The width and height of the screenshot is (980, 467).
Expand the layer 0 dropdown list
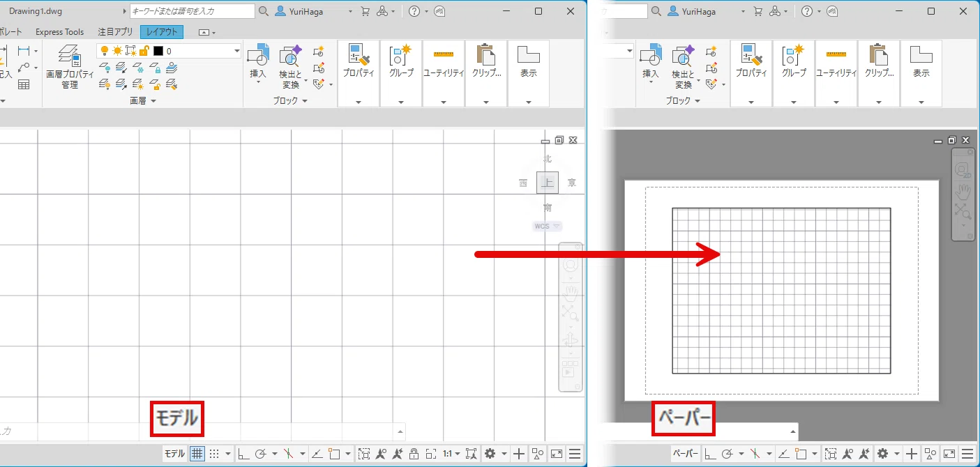click(237, 51)
